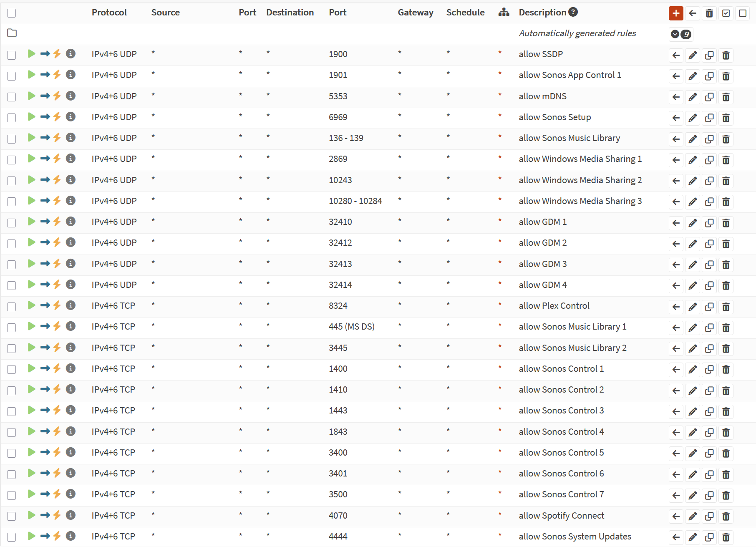Move selected rules before allow Sonos Control 1
The width and height of the screenshot is (756, 547).
pos(676,369)
